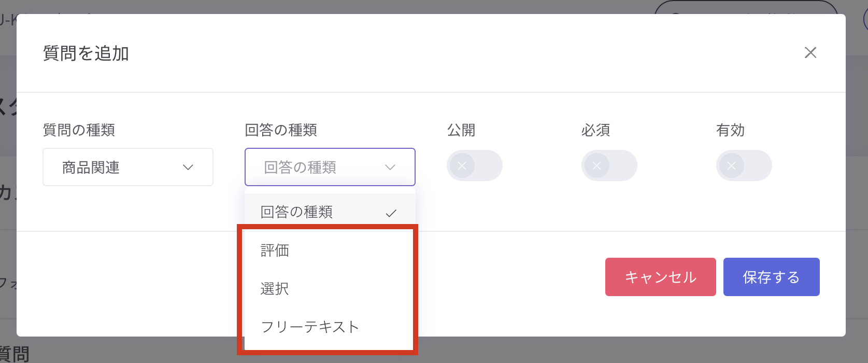Enable the 公開 toggle switch

click(x=474, y=165)
